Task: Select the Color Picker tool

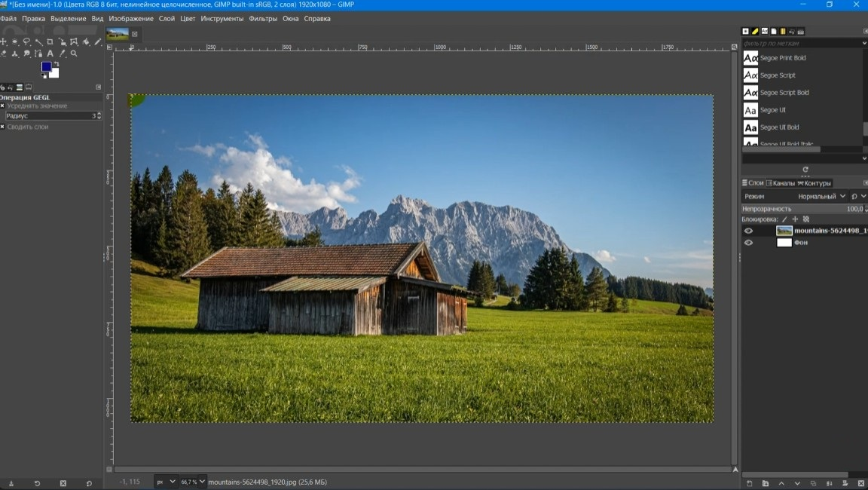Action: tap(62, 54)
